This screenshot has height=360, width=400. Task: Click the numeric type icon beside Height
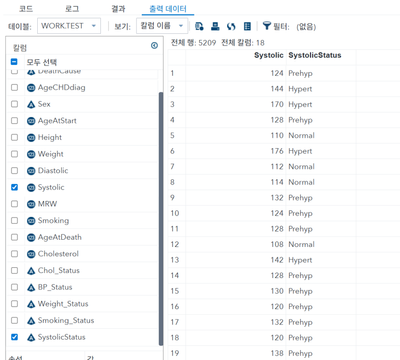(31, 137)
